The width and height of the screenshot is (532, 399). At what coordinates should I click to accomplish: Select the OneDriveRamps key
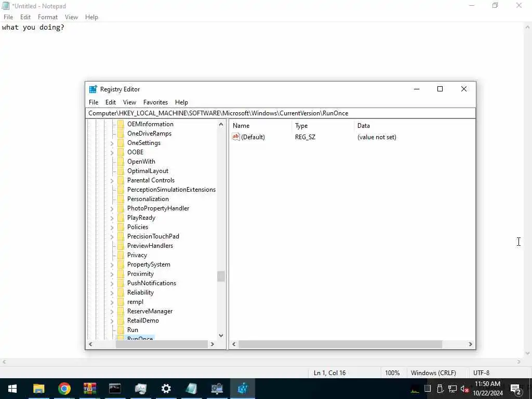pyautogui.click(x=149, y=134)
